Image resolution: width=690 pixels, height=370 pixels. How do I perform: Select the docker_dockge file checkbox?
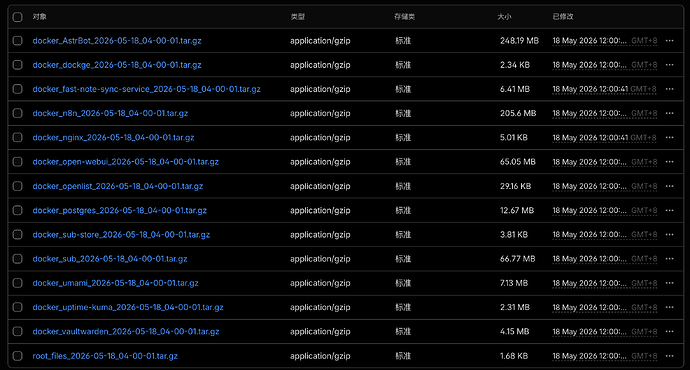[x=18, y=65]
